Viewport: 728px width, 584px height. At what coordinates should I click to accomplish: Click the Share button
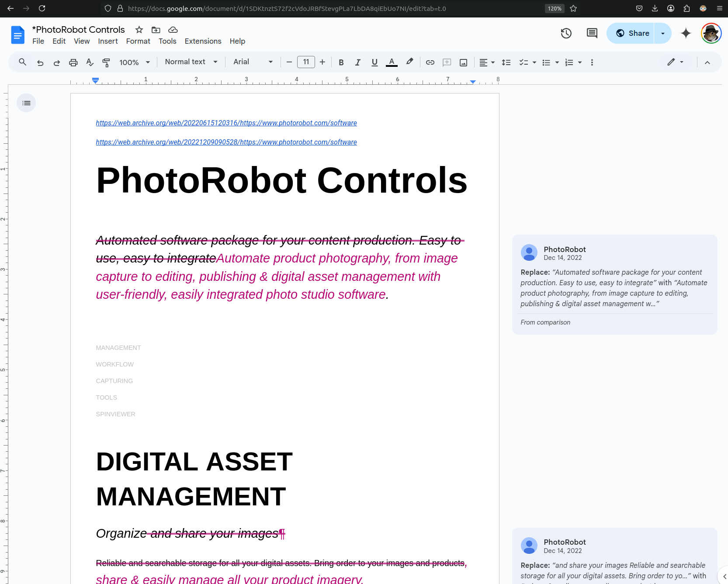pos(631,33)
